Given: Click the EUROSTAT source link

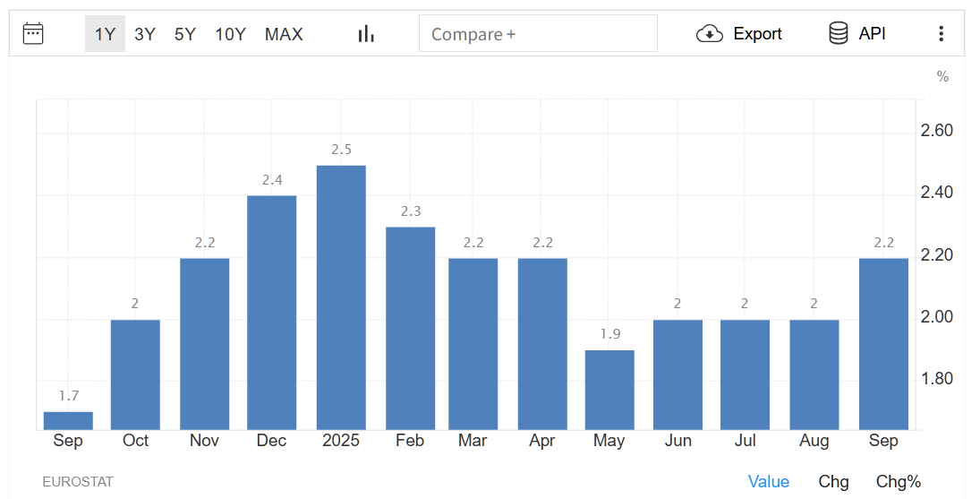Looking at the screenshot, I should coord(78,482).
